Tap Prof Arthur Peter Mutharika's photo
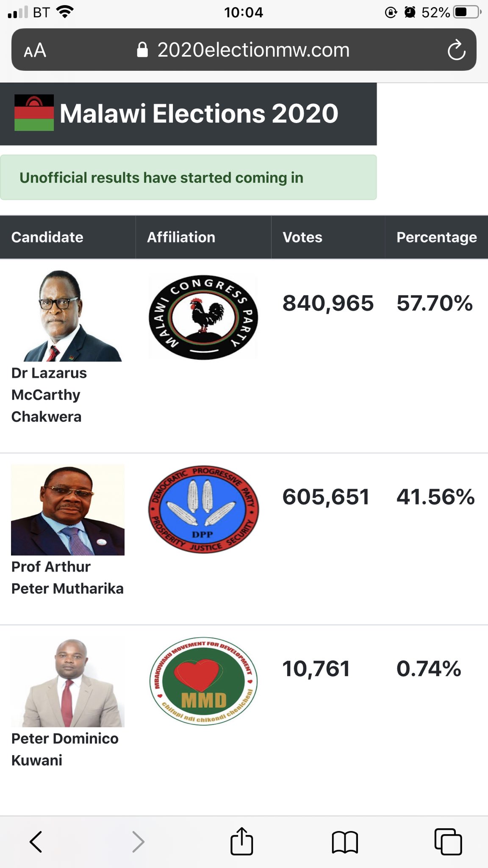Screen dimensions: 488x868 pyautogui.click(x=68, y=509)
